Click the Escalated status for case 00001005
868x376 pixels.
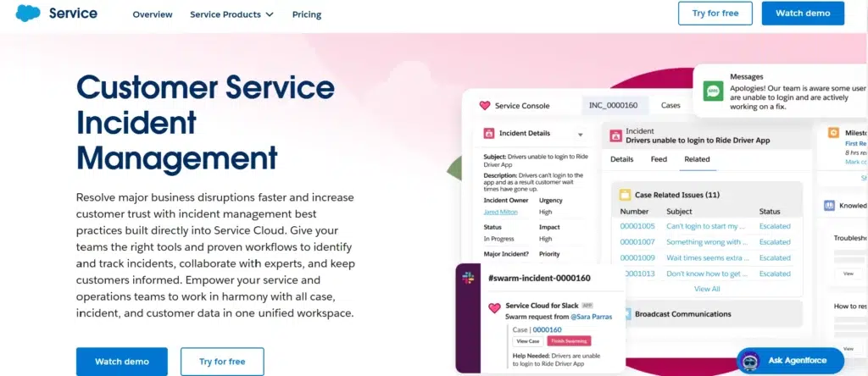[x=775, y=226]
